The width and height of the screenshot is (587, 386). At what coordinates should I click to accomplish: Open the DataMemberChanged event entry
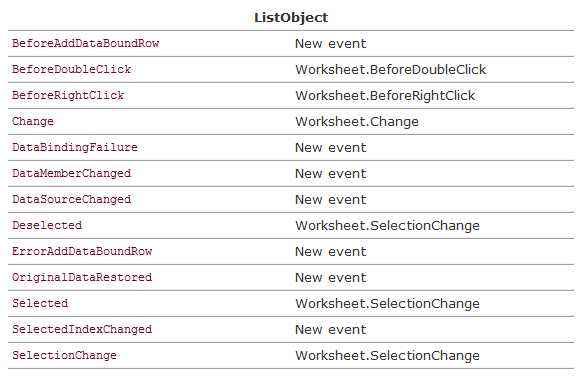coord(72,173)
